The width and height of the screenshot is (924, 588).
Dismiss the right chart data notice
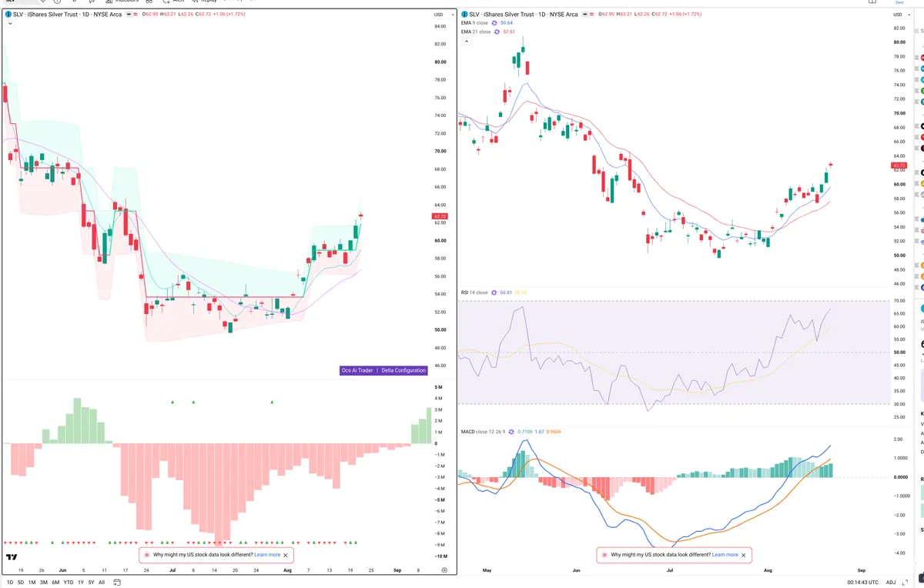click(x=743, y=554)
